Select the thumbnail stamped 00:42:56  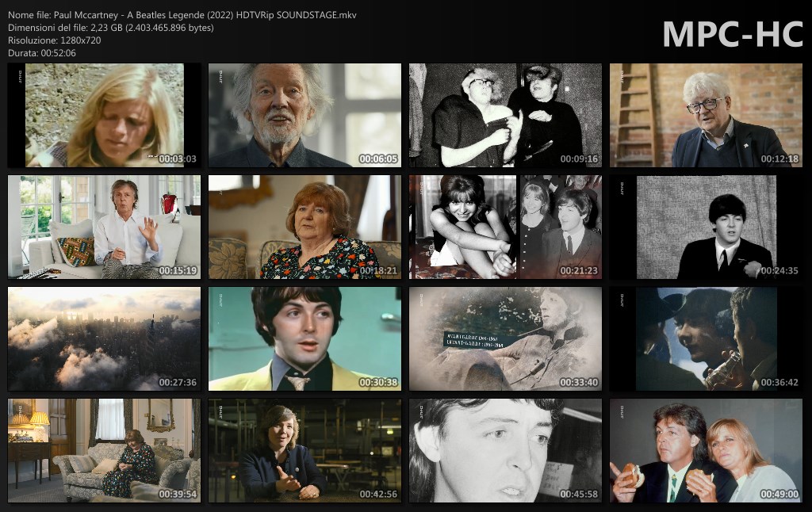pos(304,451)
